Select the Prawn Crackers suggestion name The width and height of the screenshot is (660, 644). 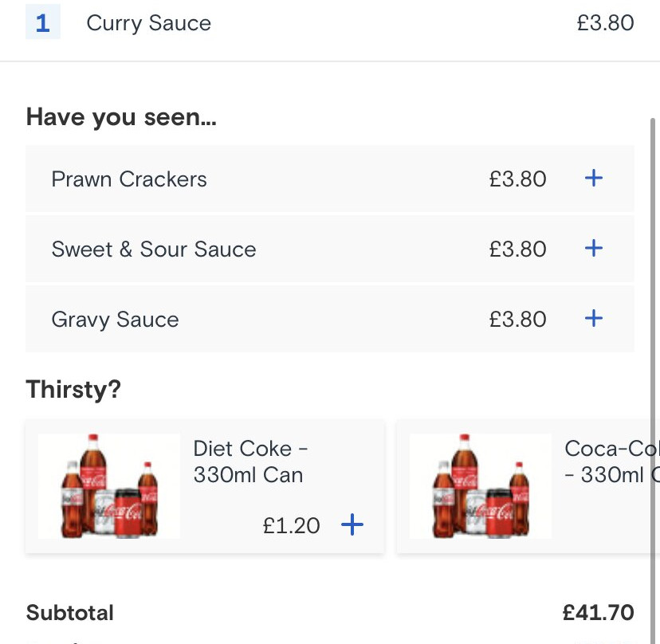pos(129,179)
